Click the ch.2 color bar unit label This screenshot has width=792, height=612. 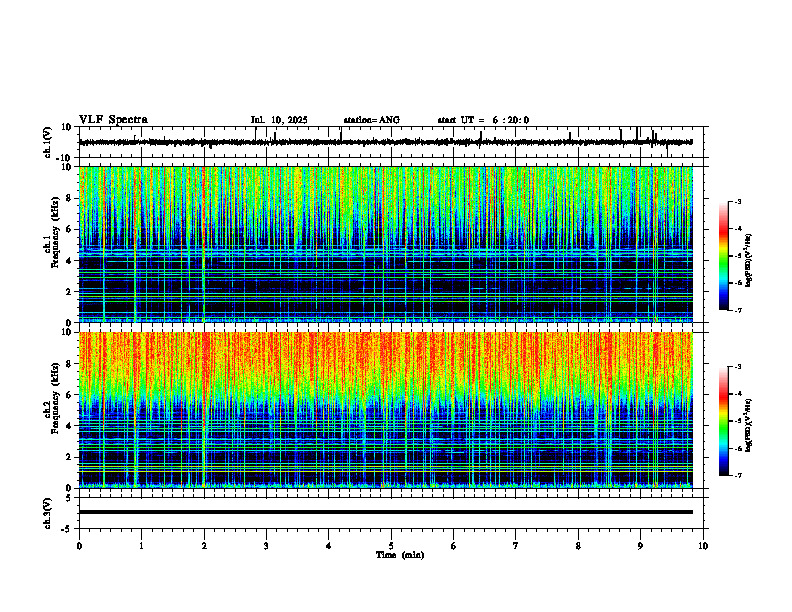(749, 425)
